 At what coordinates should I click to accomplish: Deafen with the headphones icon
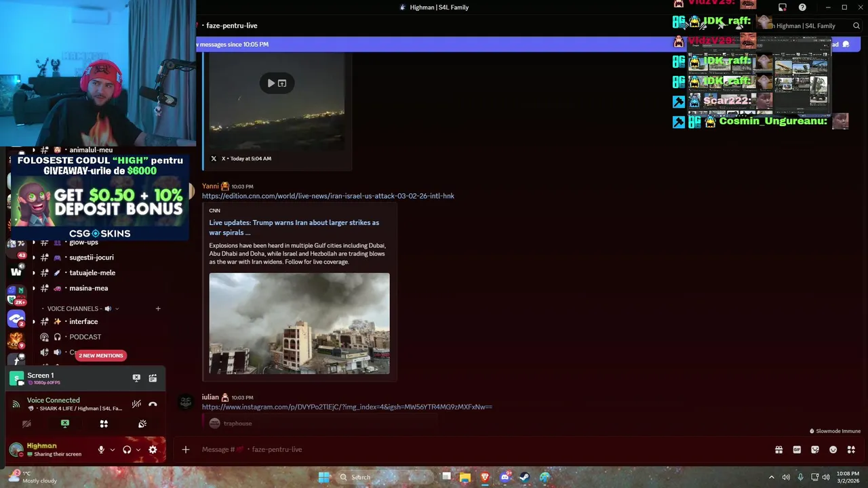(127, 449)
